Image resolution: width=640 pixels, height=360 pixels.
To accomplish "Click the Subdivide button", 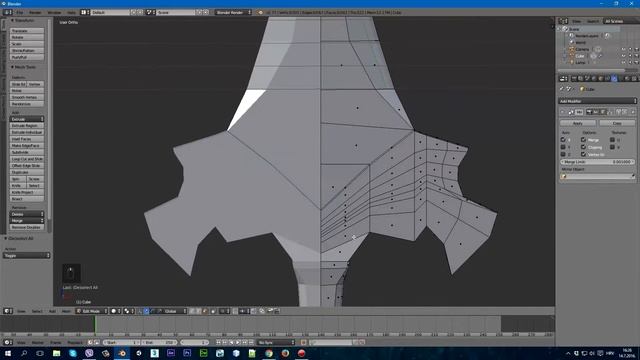I will pyautogui.click(x=27, y=152).
